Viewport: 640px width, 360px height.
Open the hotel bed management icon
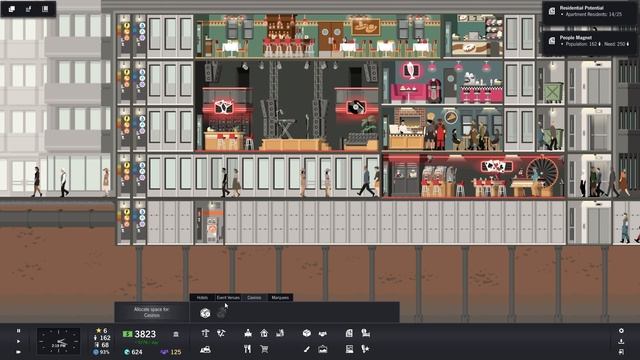(365, 333)
